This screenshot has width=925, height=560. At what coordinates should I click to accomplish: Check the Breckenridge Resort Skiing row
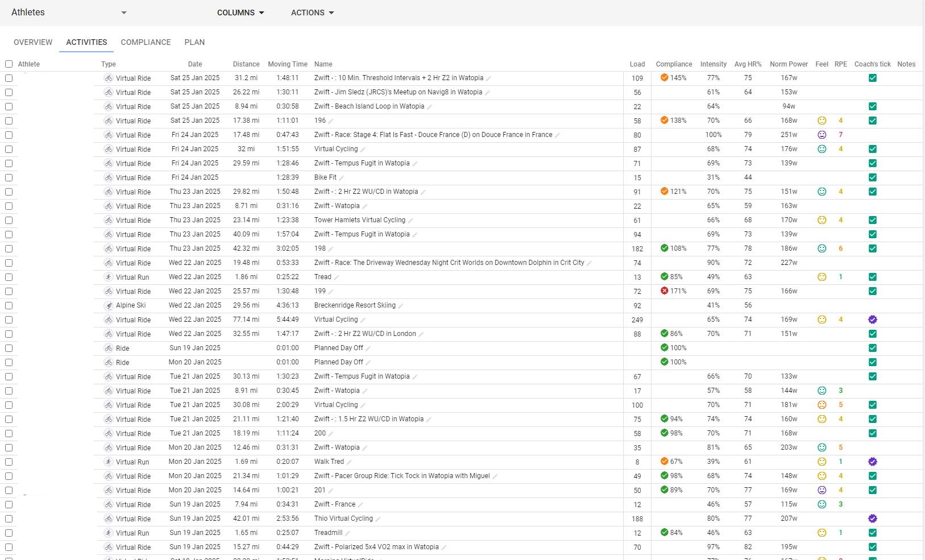coord(9,305)
